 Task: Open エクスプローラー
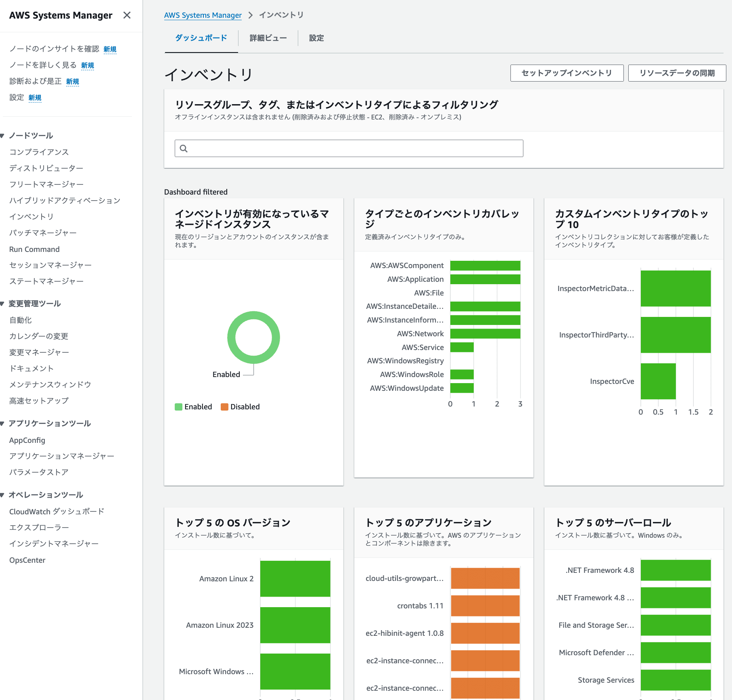[39, 527]
